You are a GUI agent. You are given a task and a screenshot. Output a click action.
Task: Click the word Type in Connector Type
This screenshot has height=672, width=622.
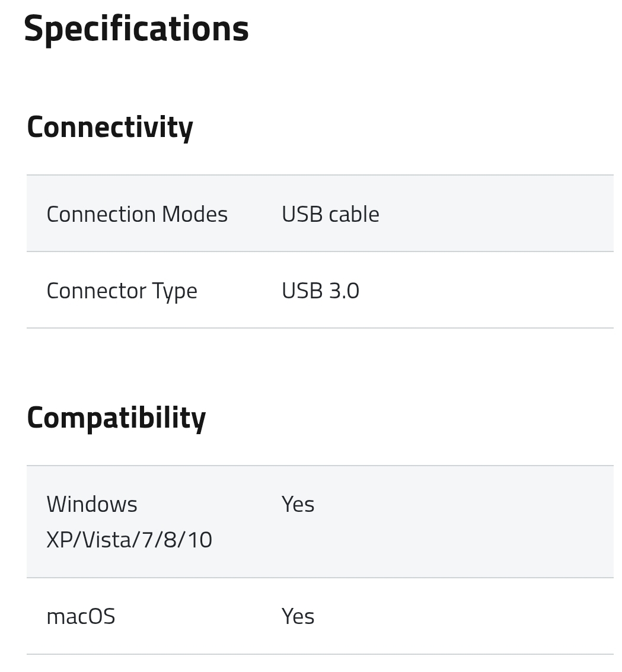tap(174, 291)
